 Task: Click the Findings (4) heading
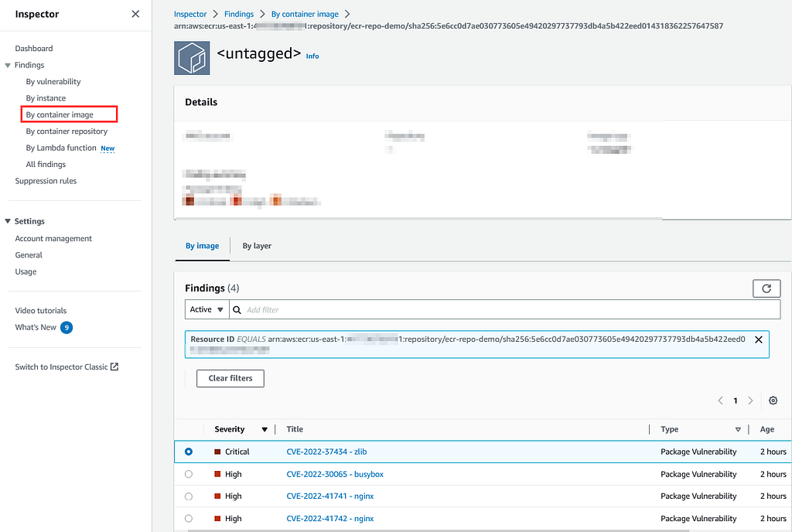click(x=212, y=288)
